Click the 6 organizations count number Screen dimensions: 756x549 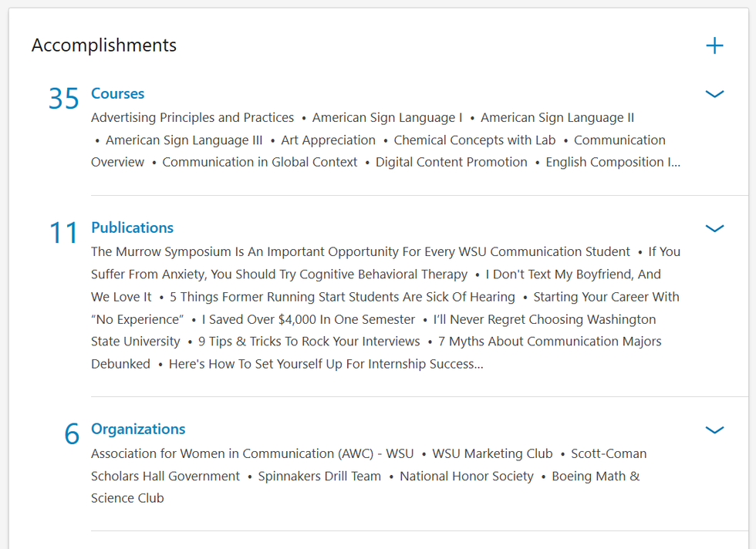coord(72,434)
